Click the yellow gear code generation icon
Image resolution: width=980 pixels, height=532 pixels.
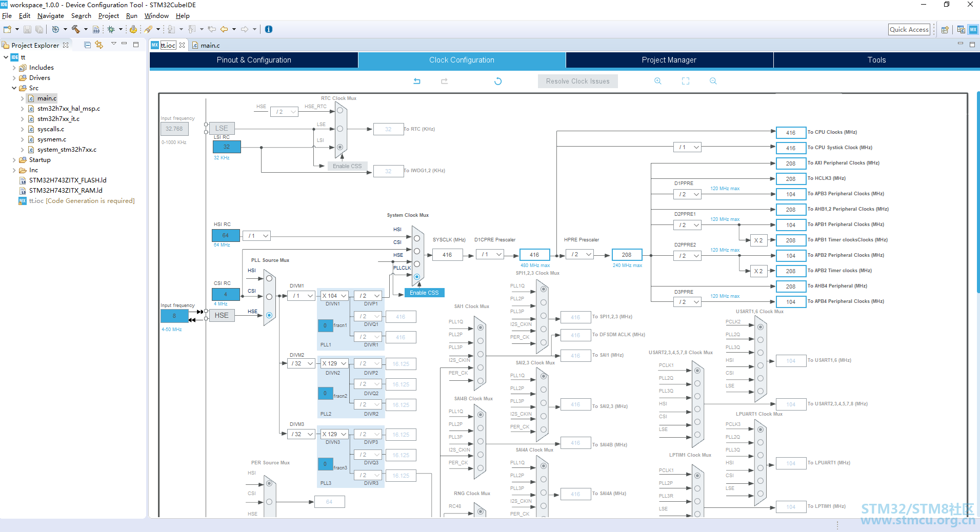(133, 29)
